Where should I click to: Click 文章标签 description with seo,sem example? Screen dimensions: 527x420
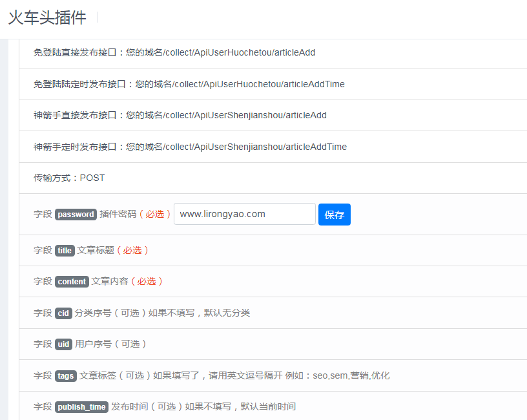tap(234, 375)
